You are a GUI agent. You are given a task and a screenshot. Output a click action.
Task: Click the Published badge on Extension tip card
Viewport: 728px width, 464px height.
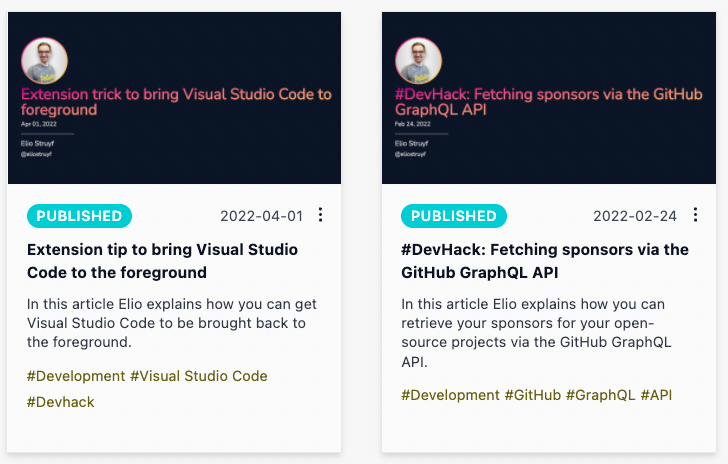click(79, 216)
